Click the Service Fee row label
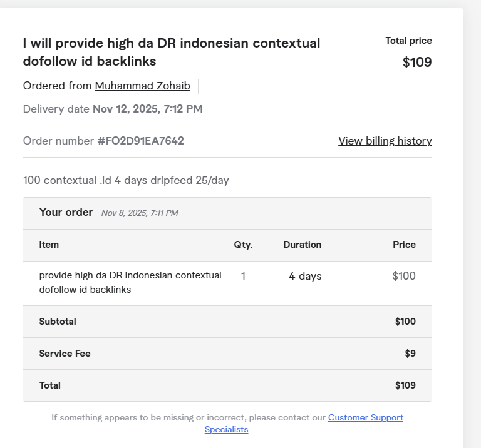Viewport: 481px width, 448px height. pos(65,354)
